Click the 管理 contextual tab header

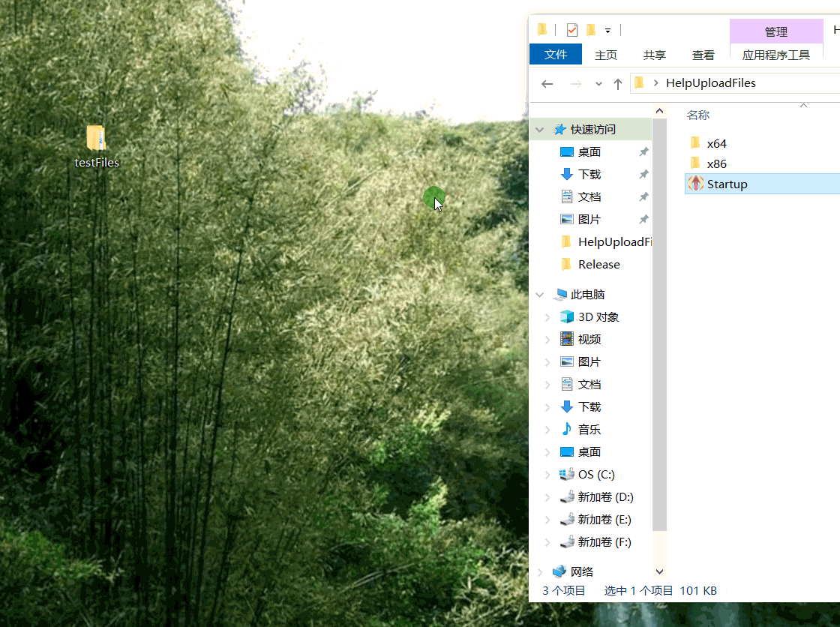[776, 31]
